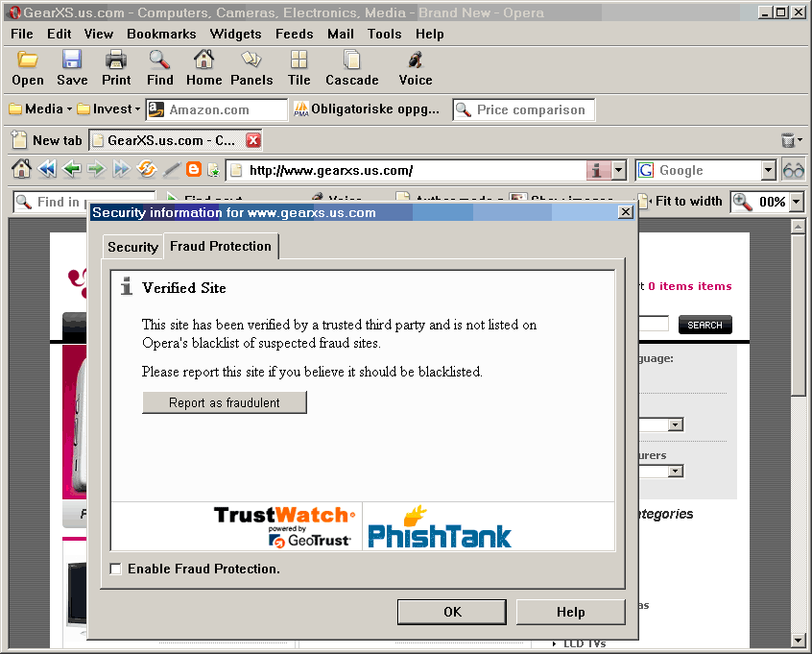Show Panels using the toolbar icon

pos(251,61)
